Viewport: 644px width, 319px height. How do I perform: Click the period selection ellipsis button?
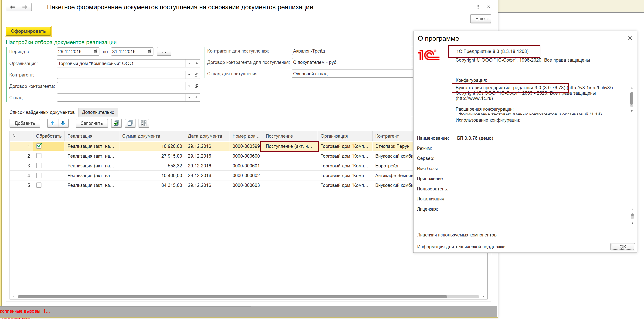(164, 51)
